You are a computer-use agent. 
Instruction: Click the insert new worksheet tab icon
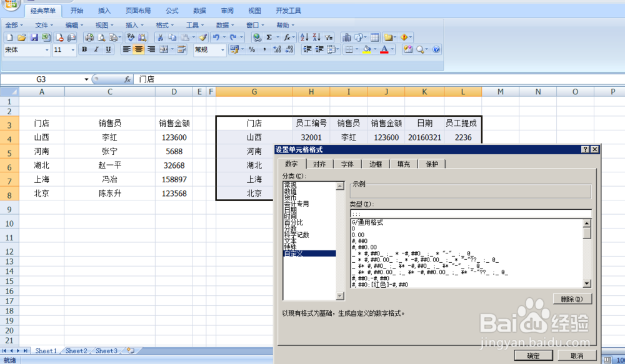pos(131,351)
